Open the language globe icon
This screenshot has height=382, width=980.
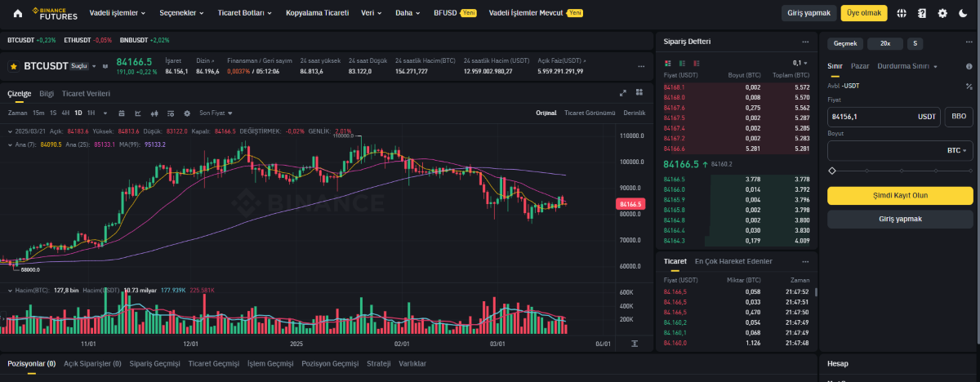[902, 13]
